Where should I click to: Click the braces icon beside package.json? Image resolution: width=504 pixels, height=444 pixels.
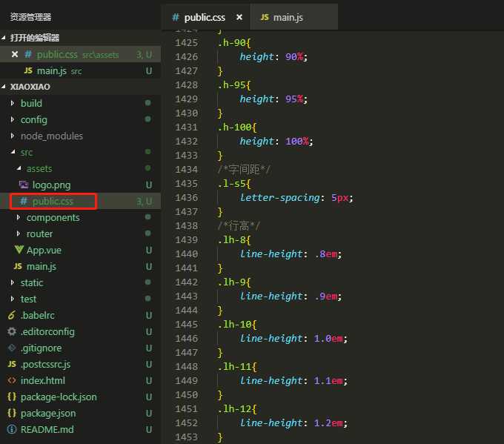tap(12, 413)
